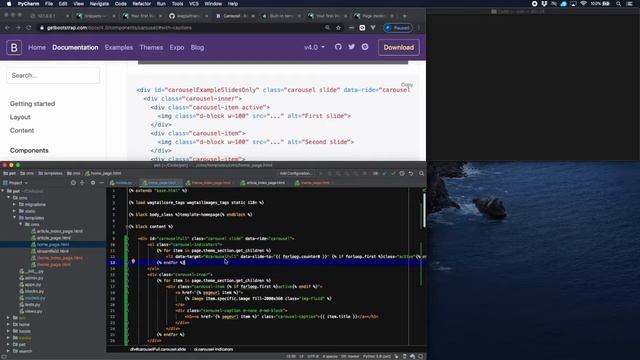This screenshot has width=640, height=360.
Task: Collapse the cms folder in project tree
Action: (x=9, y=198)
